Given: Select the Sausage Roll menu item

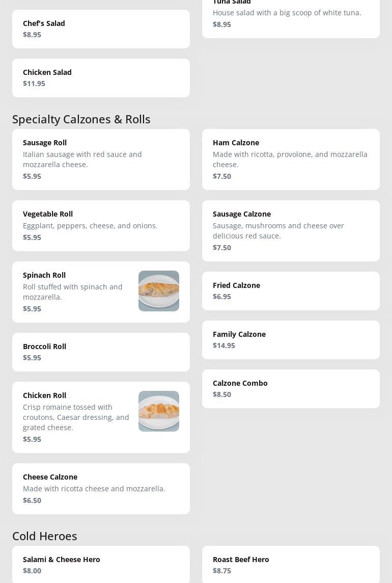Looking at the screenshot, I should [101, 160].
